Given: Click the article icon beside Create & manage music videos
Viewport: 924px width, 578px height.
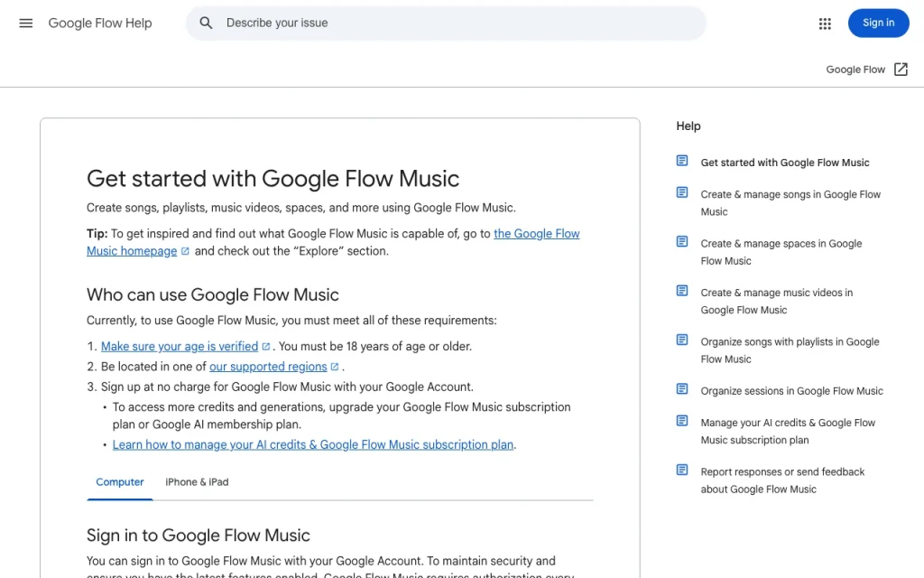Looking at the screenshot, I should (x=682, y=290).
